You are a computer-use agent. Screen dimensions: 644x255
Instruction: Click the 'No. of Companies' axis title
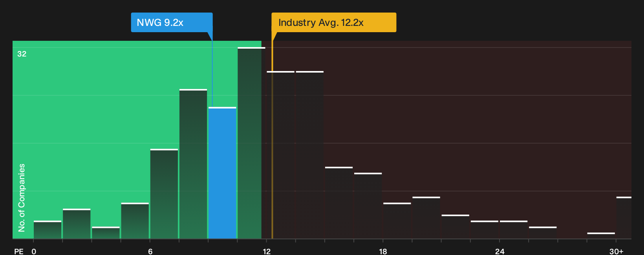[x=22, y=198]
